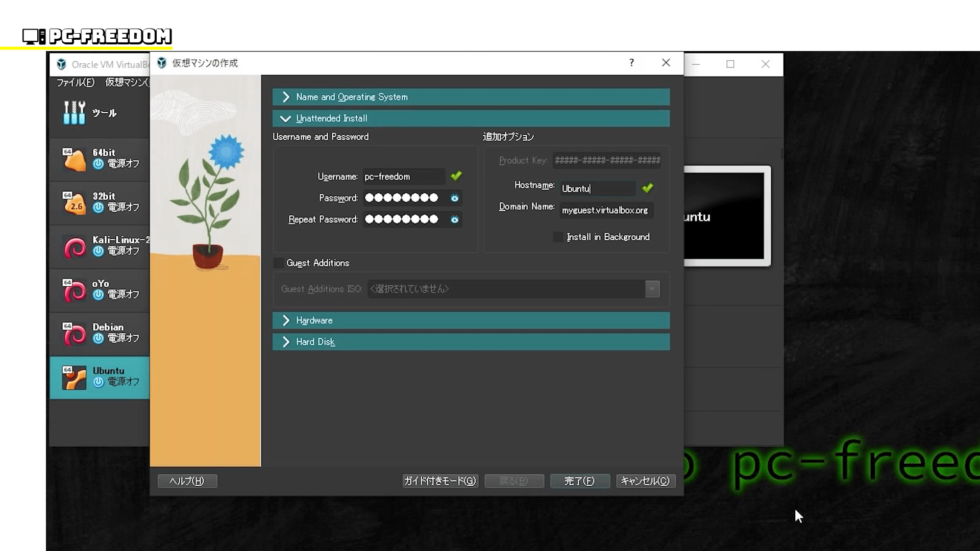The image size is (980, 551).
Task: Show Password field characters with eye icon
Action: [454, 198]
